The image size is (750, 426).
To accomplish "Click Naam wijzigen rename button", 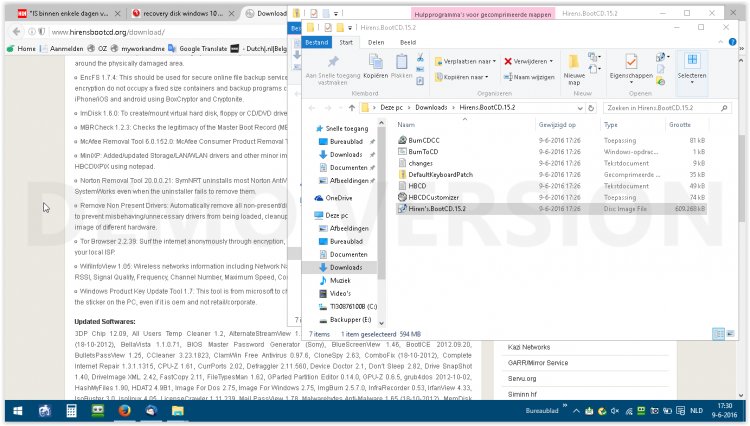I will (529, 76).
